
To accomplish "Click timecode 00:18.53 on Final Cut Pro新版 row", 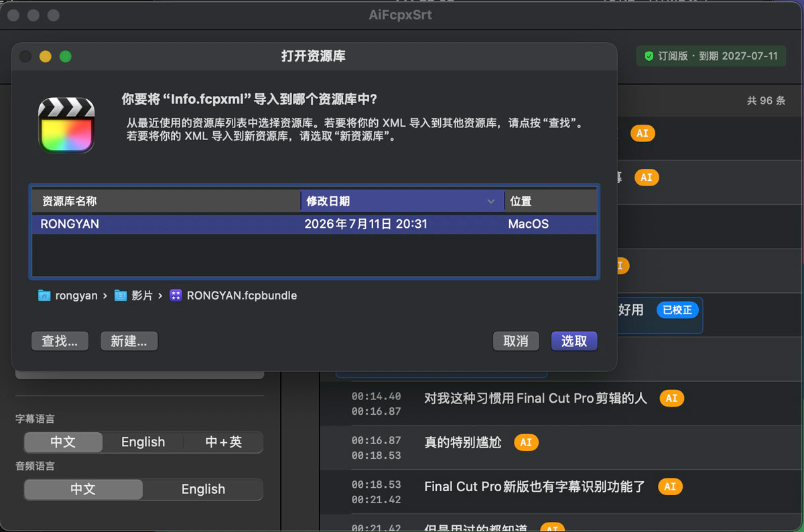I will 376,485.
